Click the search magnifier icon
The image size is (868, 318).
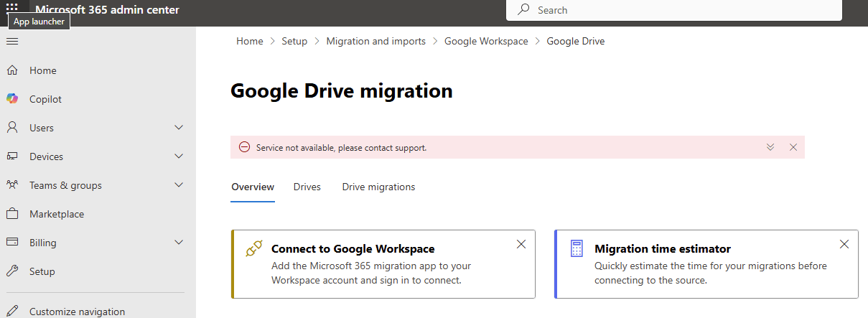(x=524, y=9)
